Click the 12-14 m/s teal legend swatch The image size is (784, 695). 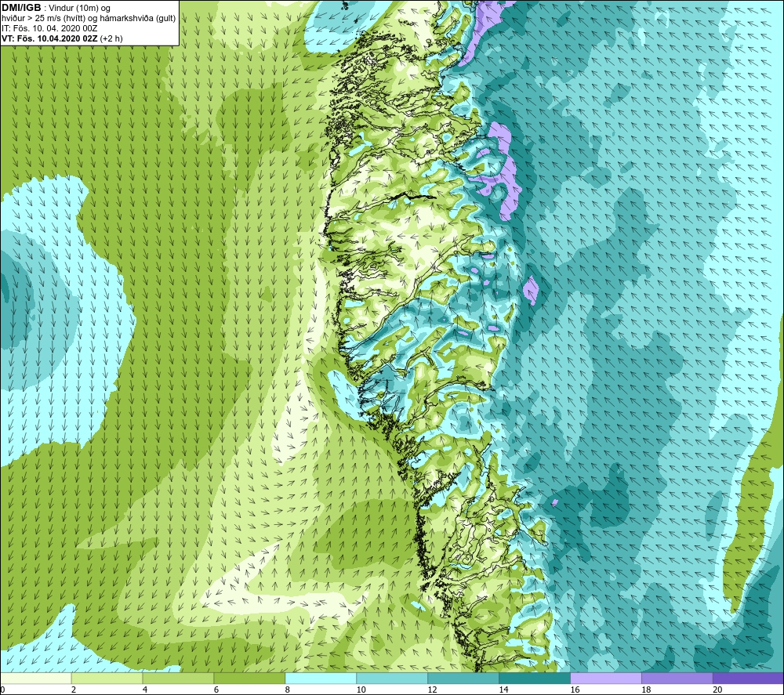pyautogui.click(x=463, y=679)
